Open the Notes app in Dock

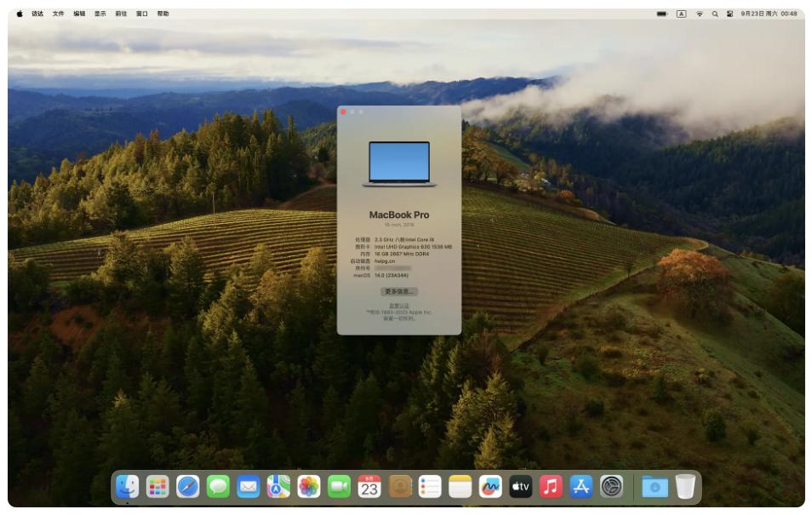click(x=460, y=487)
